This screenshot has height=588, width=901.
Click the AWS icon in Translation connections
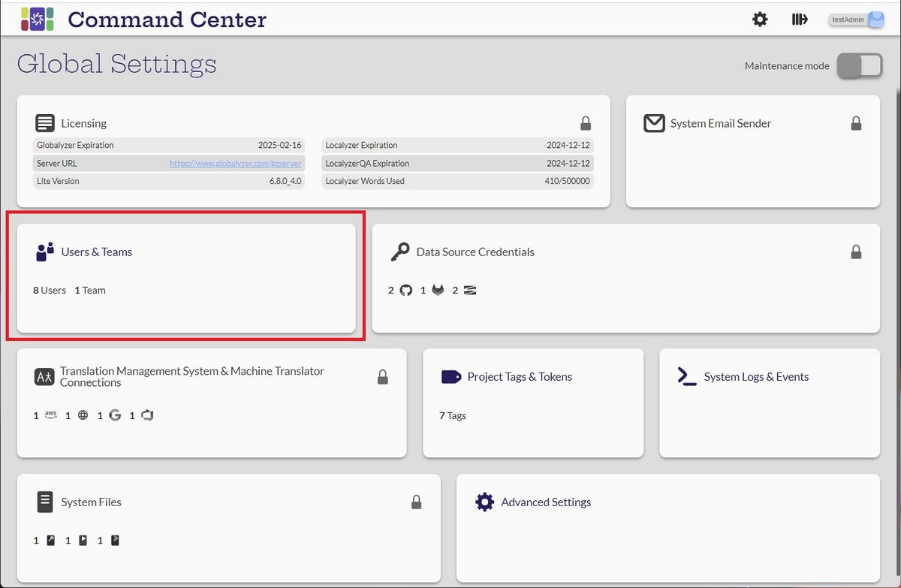click(51, 415)
